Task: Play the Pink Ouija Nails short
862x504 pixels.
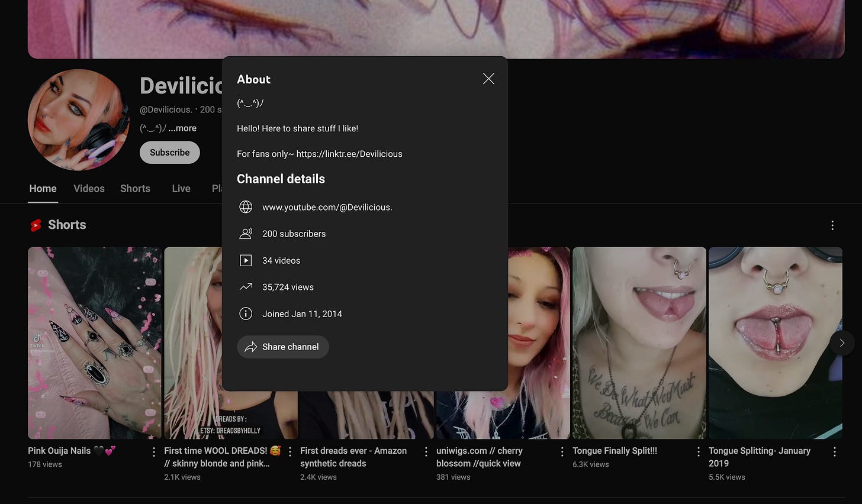Action: tap(95, 343)
